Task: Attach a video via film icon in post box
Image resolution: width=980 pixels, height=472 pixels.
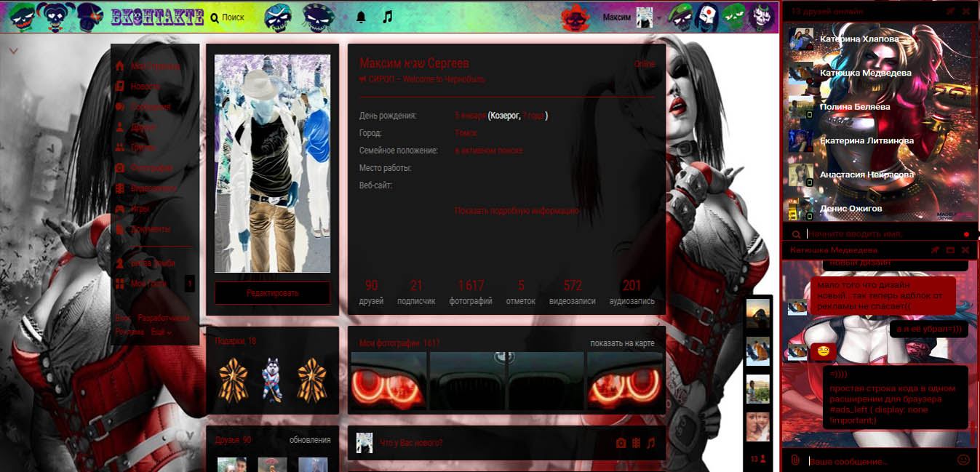Action: pyautogui.click(x=636, y=443)
